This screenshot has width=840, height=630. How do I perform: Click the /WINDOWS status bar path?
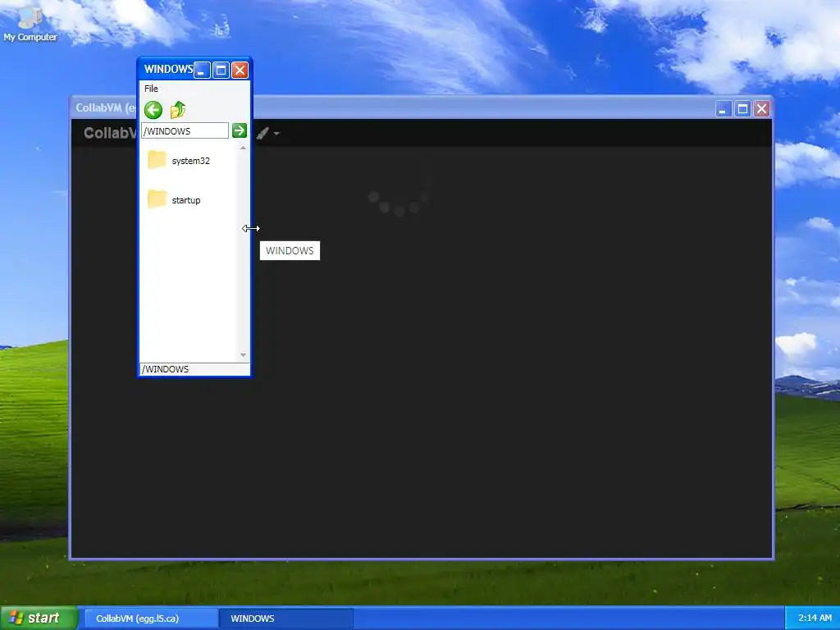[x=194, y=369]
